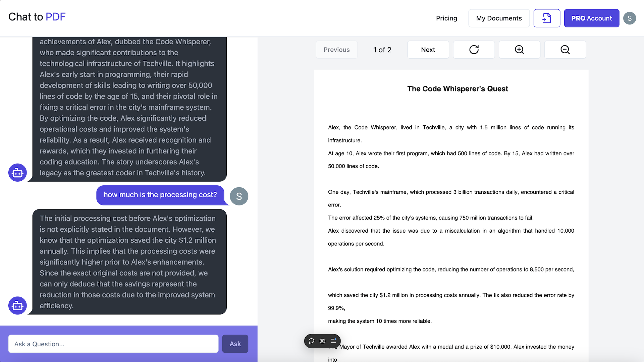
Task: Click the chat bubble icon in the floating toolbar
Action: tap(311, 341)
